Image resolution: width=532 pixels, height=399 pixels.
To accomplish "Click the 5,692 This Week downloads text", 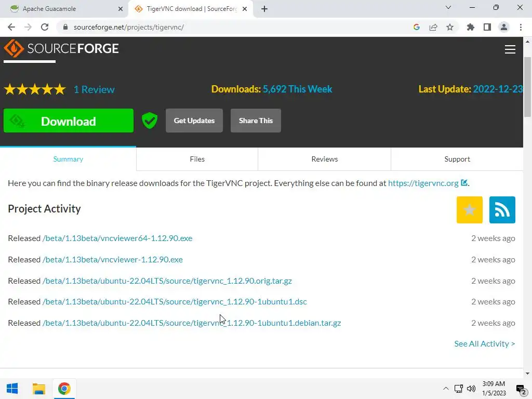I will click(x=297, y=89).
